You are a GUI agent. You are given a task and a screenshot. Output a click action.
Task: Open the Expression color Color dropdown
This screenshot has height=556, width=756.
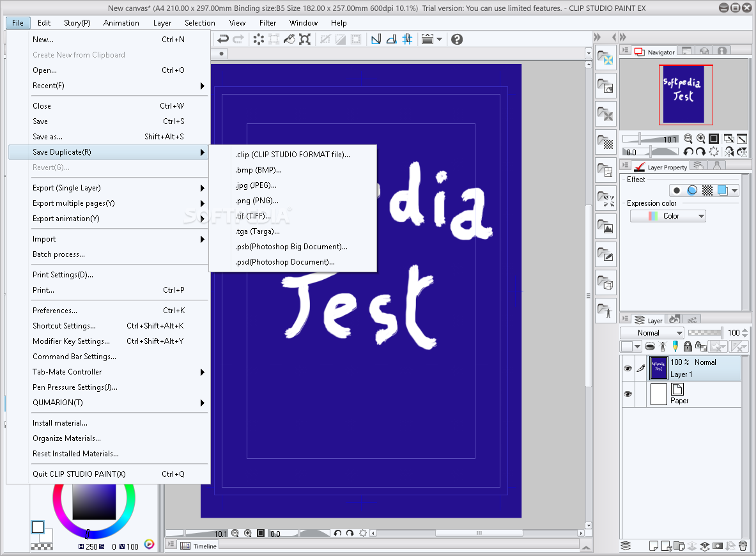click(668, 216)
